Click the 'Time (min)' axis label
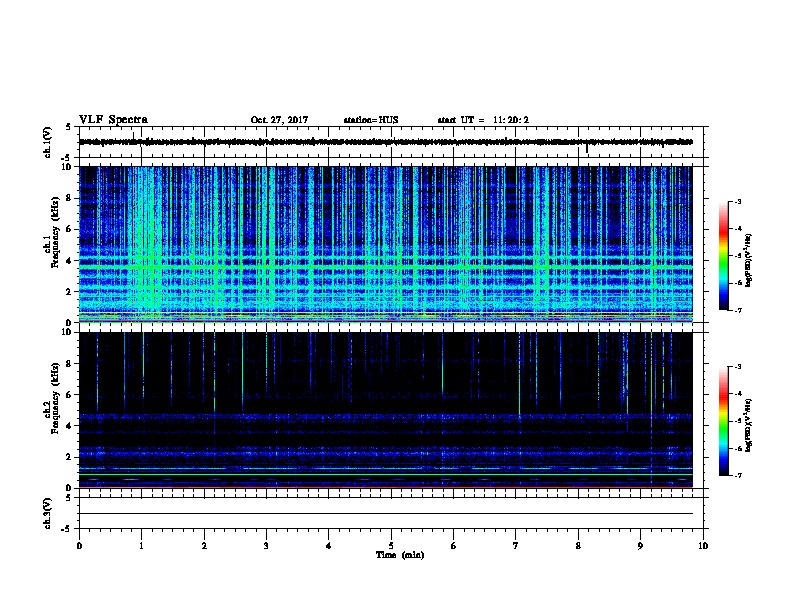This screenshot has width=792, height=612. [x=400, y=555]
